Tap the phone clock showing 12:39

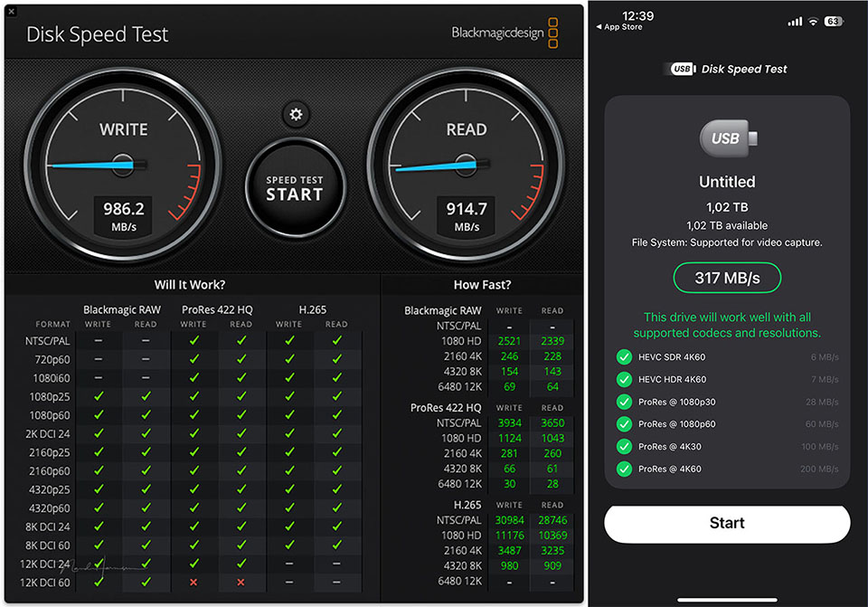(637, 16)
